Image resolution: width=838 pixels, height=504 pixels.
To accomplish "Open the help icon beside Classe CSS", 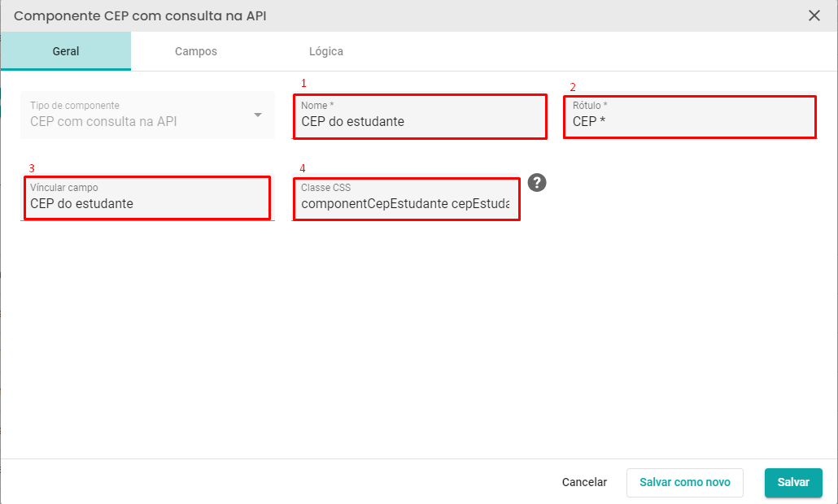I will [x=537, y=183].
